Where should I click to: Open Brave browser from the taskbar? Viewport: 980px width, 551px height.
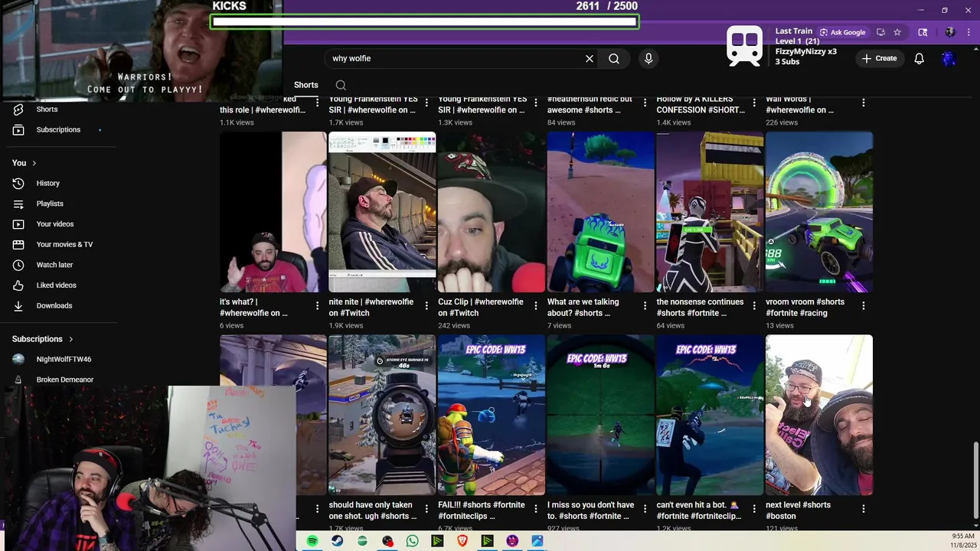[462, 541]
